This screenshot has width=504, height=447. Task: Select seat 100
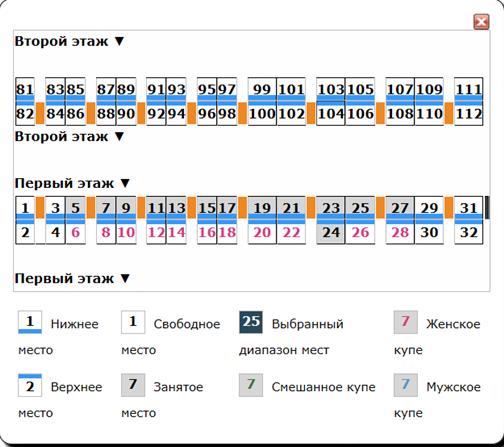pos(262,114)
